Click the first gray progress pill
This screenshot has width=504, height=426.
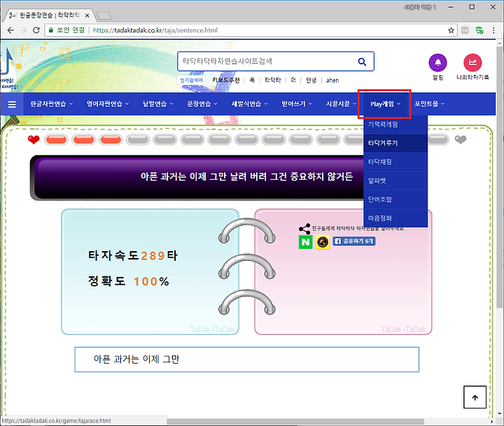pyautogui.click(x=138, y=140)
